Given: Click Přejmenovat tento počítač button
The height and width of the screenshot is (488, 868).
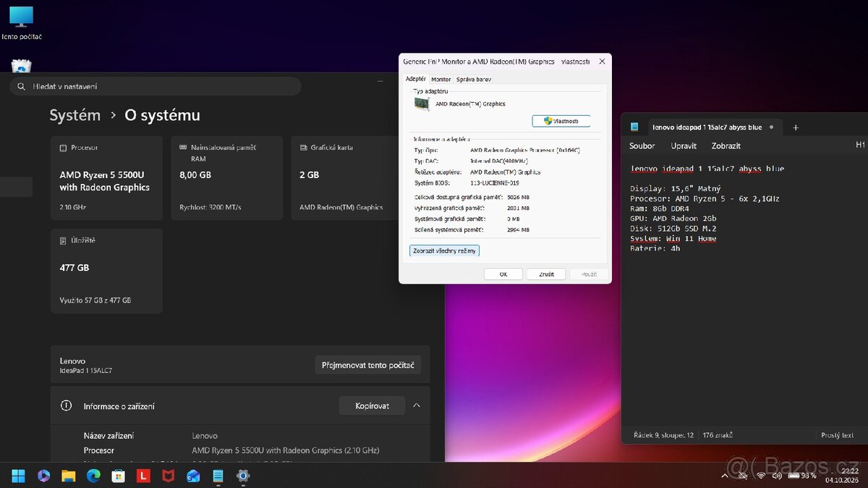Looking at the screenshot, I should [x=367, y=365].
